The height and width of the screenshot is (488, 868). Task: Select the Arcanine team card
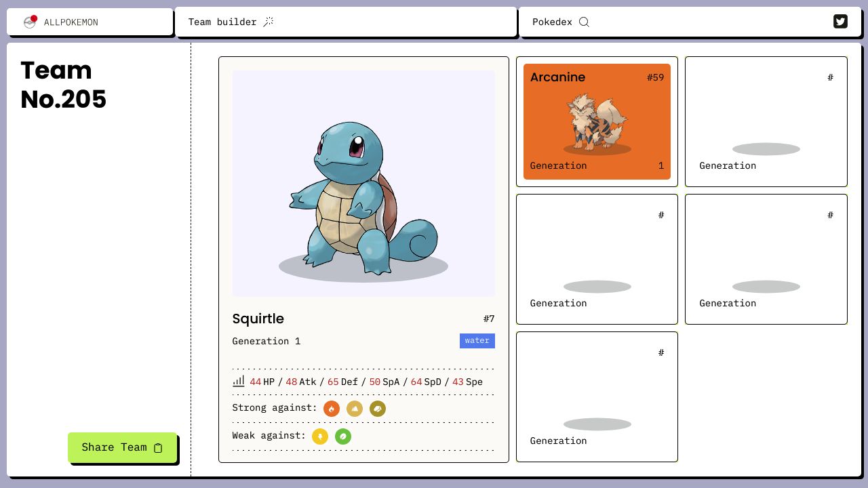(597, 121)
